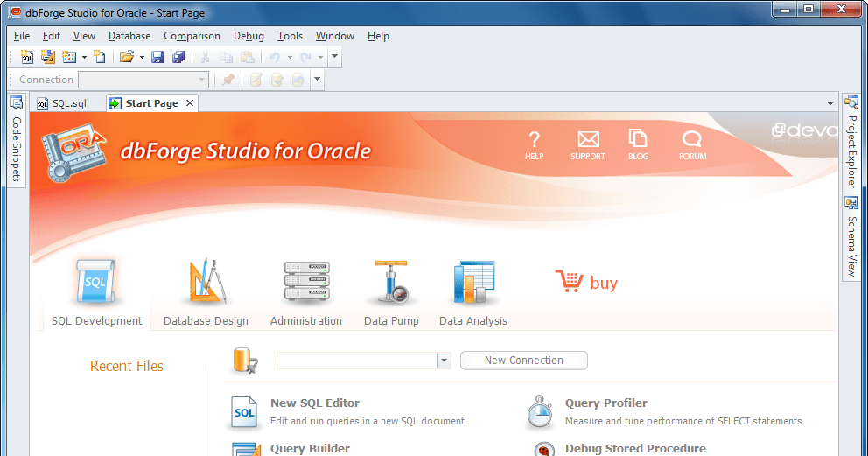Click the New SQL Editor document icon
Viewport: 868px width, 456px height.
point(244,412)
